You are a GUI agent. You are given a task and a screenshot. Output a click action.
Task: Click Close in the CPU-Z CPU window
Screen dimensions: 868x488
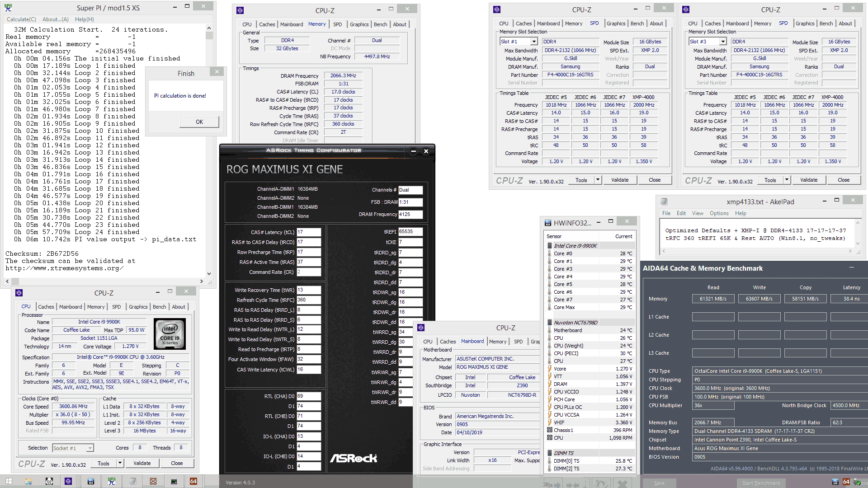tap(177, 463)
